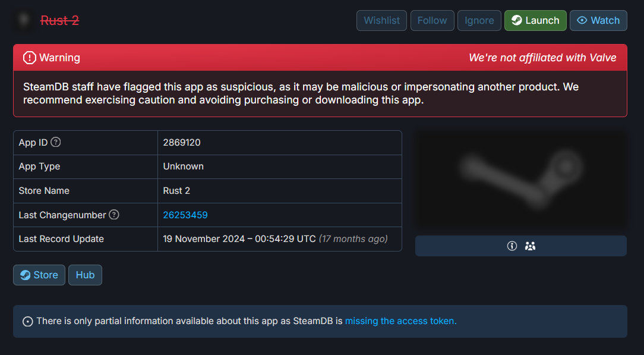Click "We're not affiliated with Valve" text
644x355 pixels.
coord(542,58)
